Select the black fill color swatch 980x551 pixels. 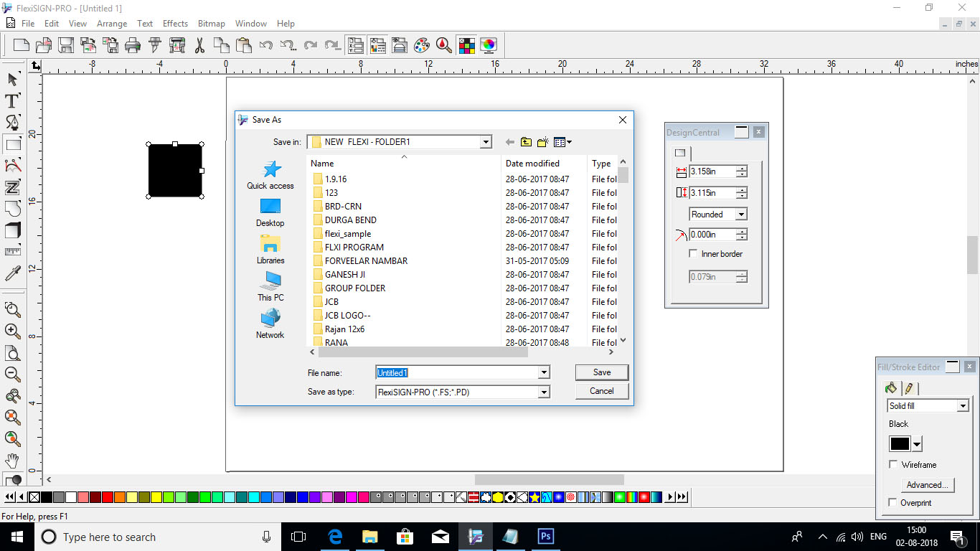(899, 443)
